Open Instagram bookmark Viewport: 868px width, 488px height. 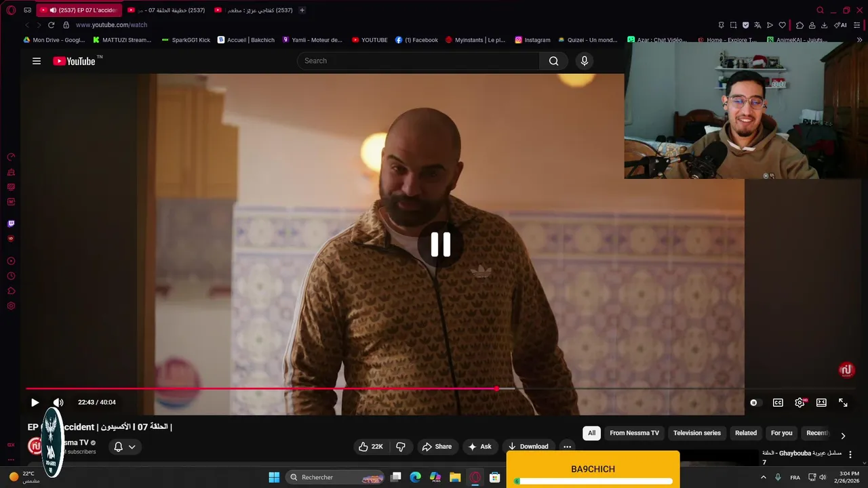[532, 40]
